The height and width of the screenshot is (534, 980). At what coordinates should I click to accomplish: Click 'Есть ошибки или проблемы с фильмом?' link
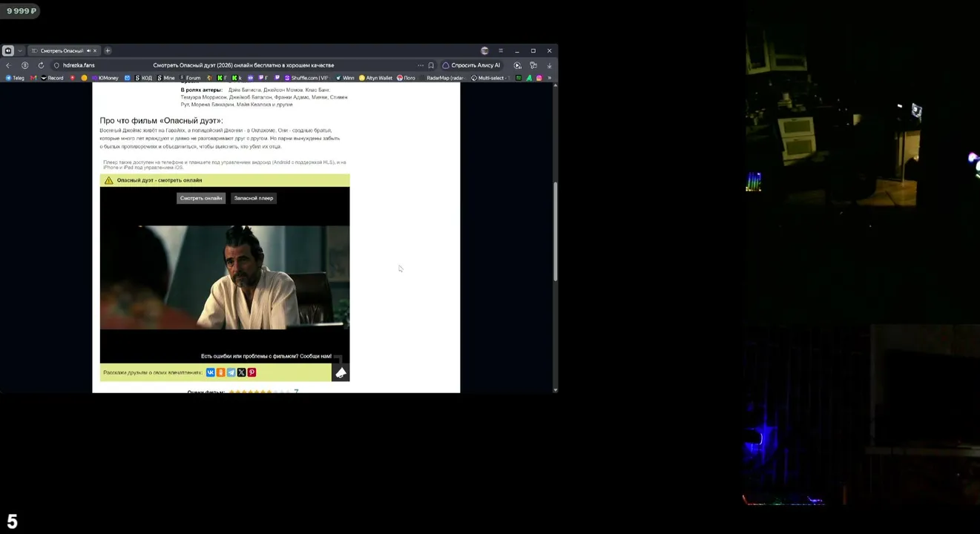[x=266, y=356]
